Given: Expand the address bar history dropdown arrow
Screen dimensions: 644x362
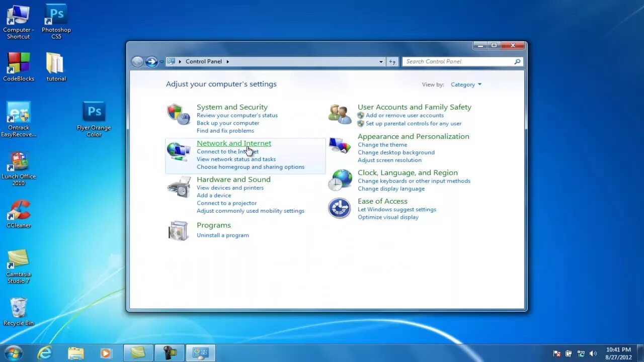Looking at the screenshot, I should pos(381,61).
